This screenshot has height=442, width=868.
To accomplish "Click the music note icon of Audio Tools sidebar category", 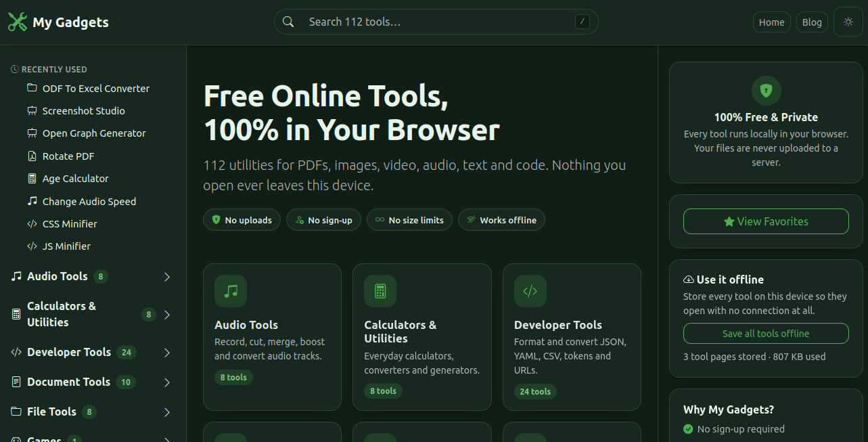I will pos(17,276).
